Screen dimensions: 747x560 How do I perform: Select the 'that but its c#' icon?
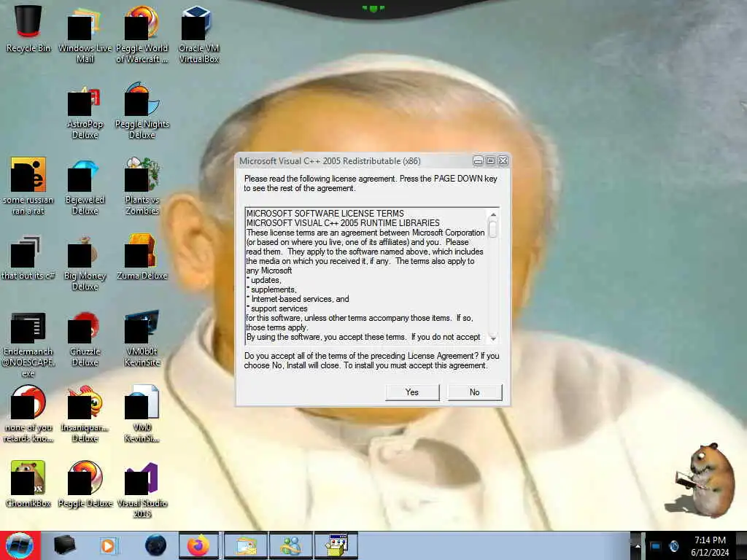pyautogui.click(x=28, y=257)
